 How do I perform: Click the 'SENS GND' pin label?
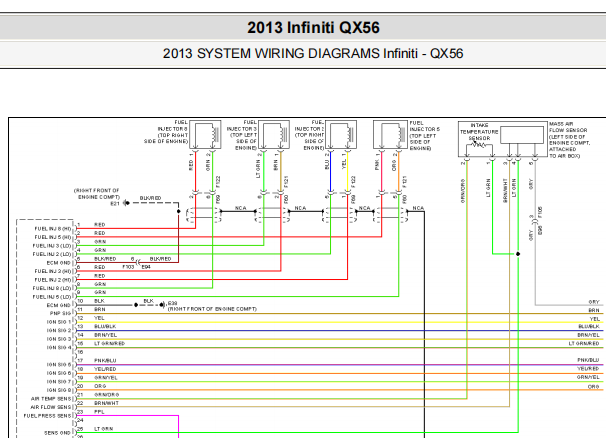click(58, 433)
